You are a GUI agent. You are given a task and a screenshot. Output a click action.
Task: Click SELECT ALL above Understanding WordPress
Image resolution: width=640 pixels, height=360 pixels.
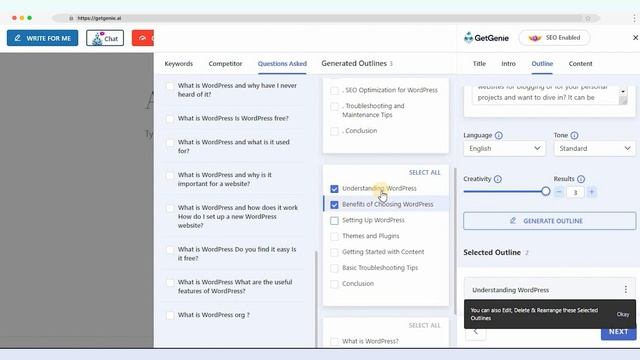point(424,173)
